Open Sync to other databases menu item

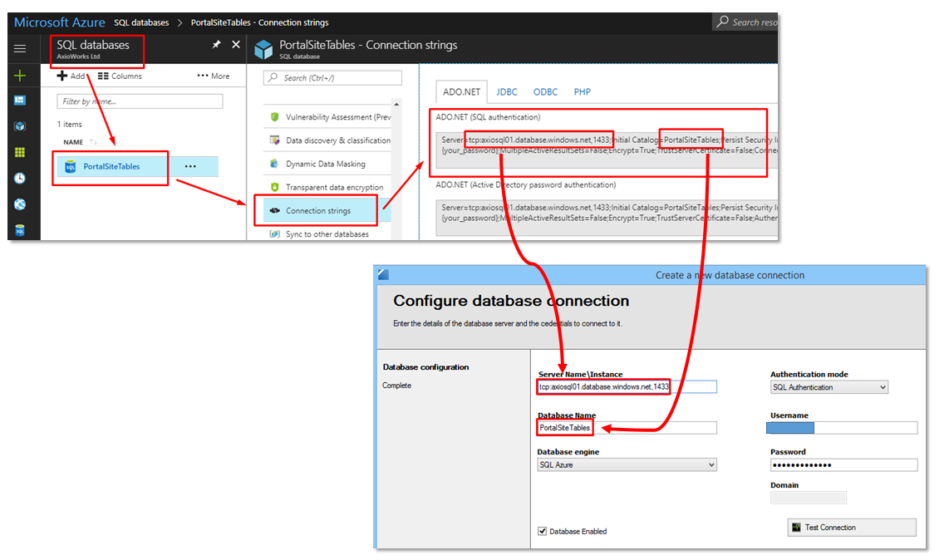(327, 233)
